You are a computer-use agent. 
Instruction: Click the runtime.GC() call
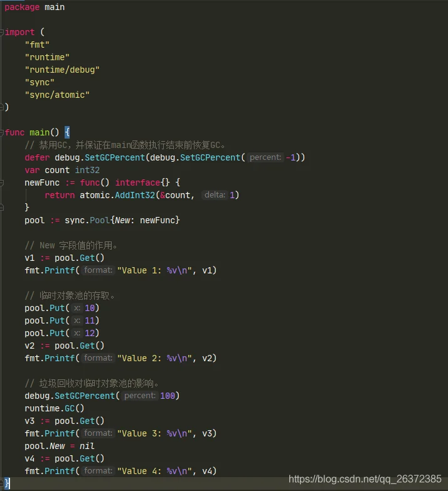click(x=55, y=408)
